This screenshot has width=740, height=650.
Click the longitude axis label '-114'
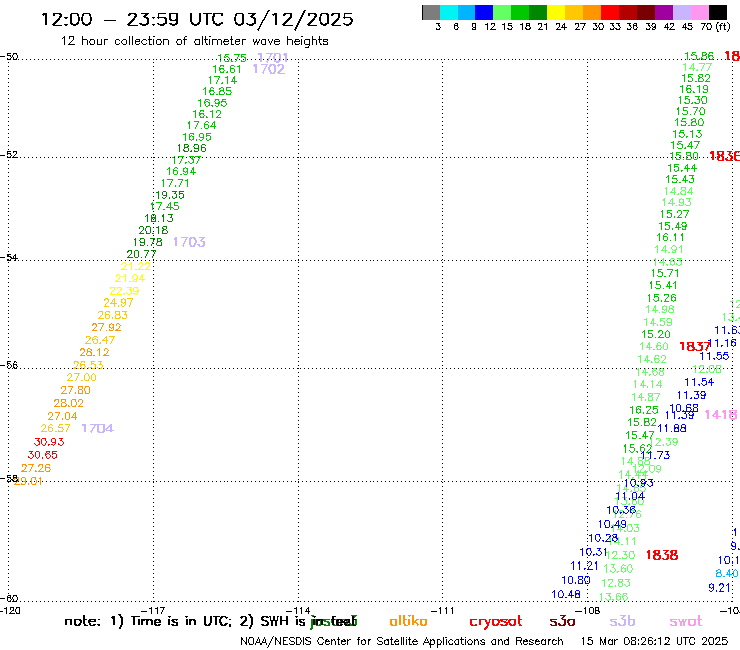tap(298, 611)
